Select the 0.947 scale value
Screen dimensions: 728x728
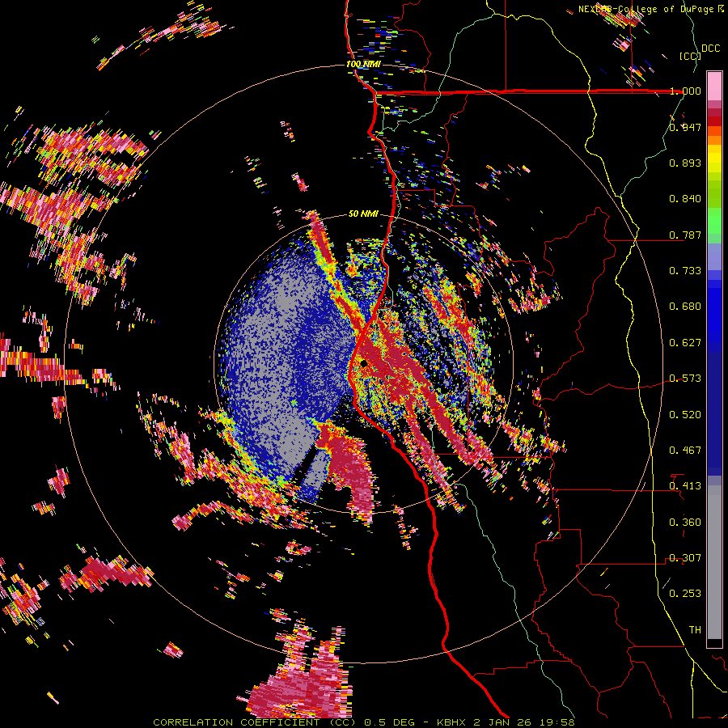click(x=685, y=127)
